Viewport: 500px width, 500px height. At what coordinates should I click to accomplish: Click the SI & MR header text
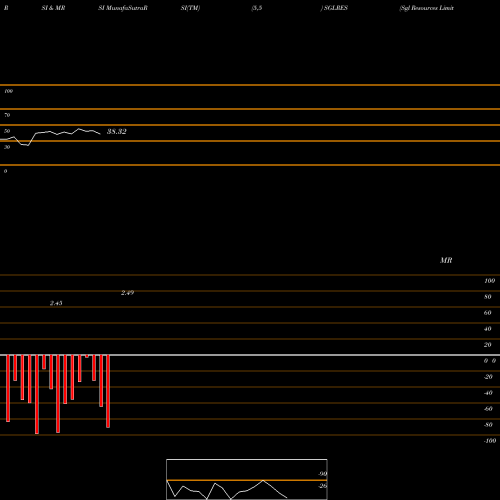[x=53, y=8]
